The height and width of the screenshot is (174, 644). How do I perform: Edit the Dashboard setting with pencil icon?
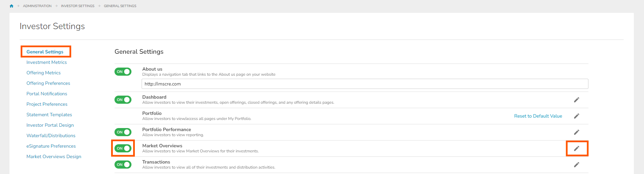[577, 100]
